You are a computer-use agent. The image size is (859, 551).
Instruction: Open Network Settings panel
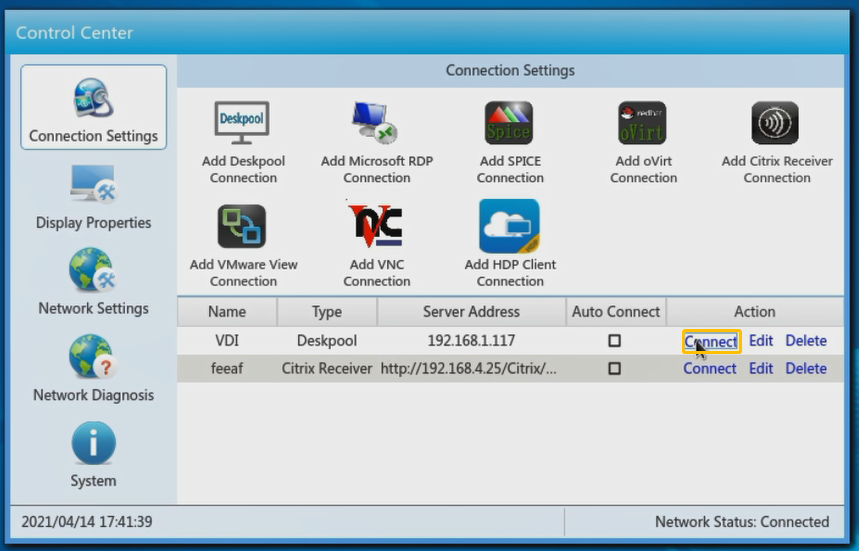[x=94, y=282]
